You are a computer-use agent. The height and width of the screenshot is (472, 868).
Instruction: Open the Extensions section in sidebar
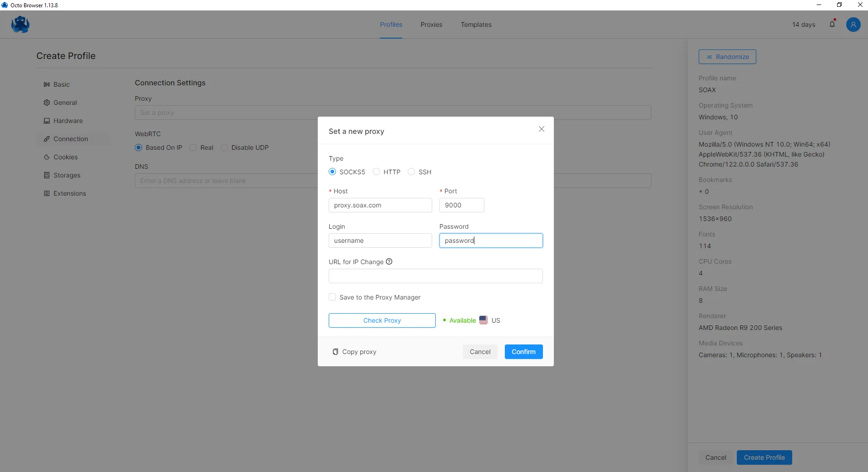click(69, 193)
